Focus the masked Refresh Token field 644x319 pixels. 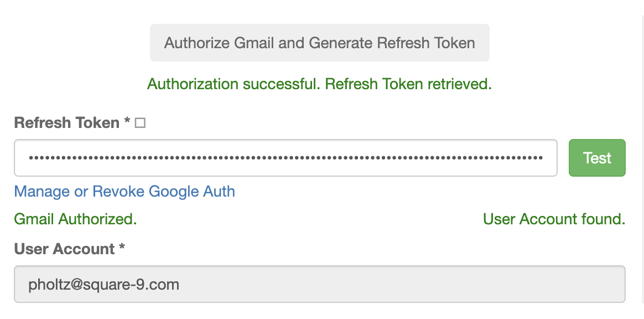point(285,158)
